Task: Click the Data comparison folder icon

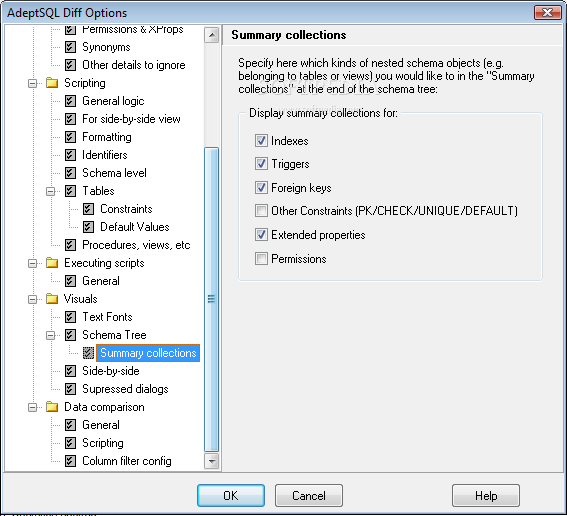Action: coord(52,407)
